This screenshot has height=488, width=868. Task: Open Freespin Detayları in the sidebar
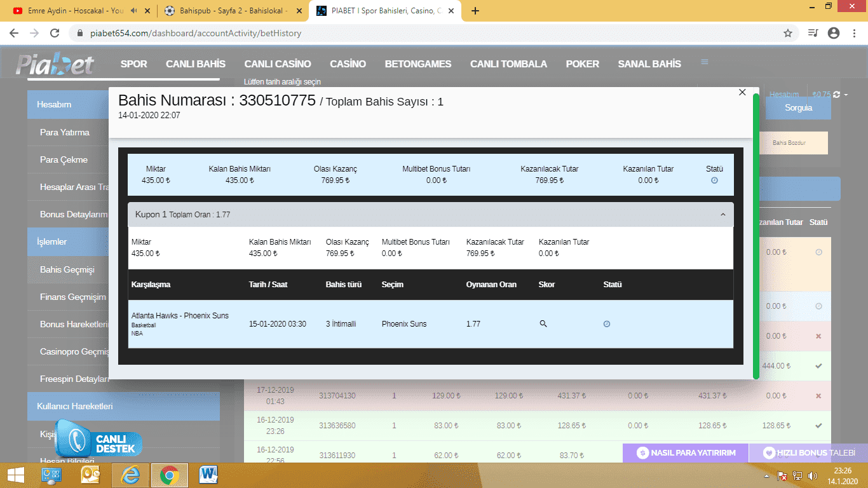pyautogui.click(x=74, y=379)
